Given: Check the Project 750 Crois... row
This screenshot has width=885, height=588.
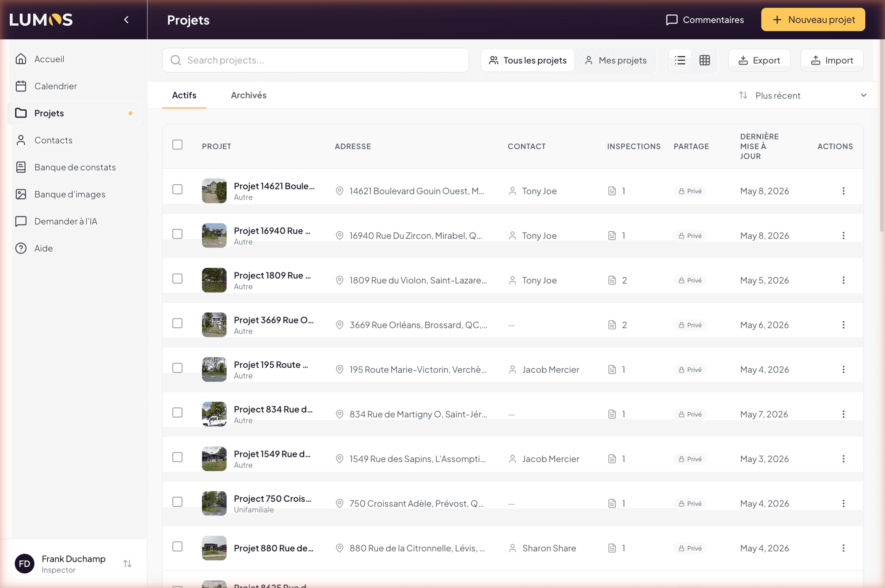Looking at the screenshot, I should point(177,502).
